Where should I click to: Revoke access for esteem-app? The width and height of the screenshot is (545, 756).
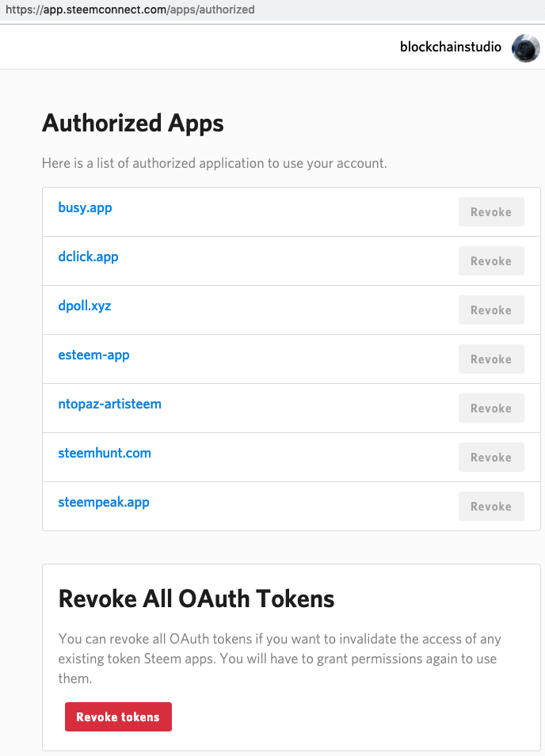point(491,359)
